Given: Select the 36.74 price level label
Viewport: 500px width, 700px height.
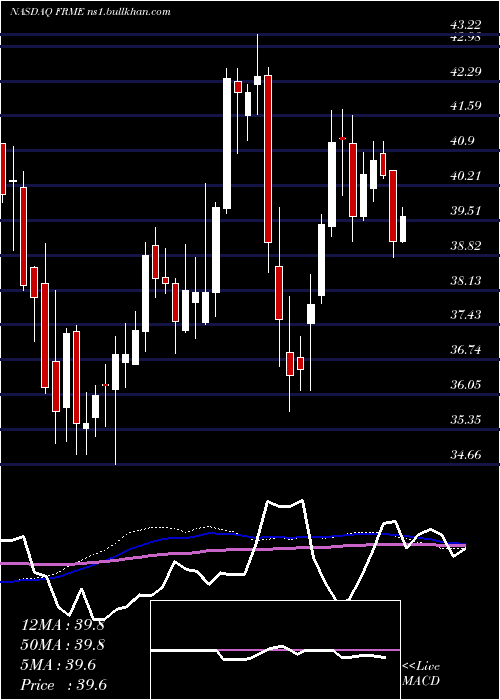Looking at the screenshot, I should 465,350.
